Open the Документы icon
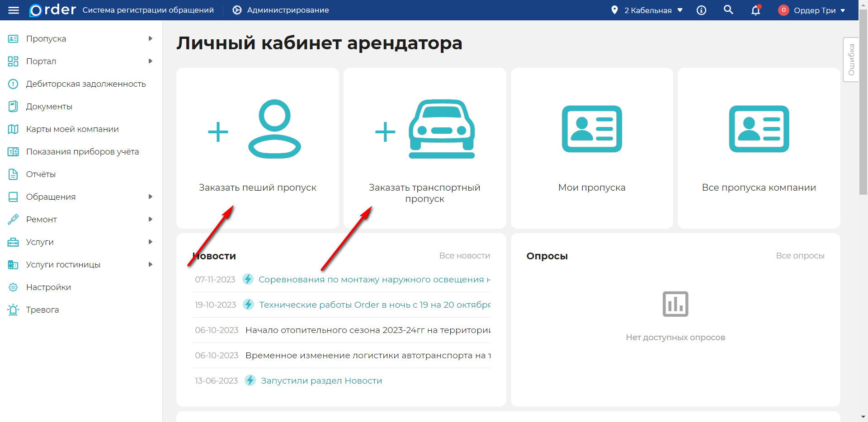 tap(13, 106)
